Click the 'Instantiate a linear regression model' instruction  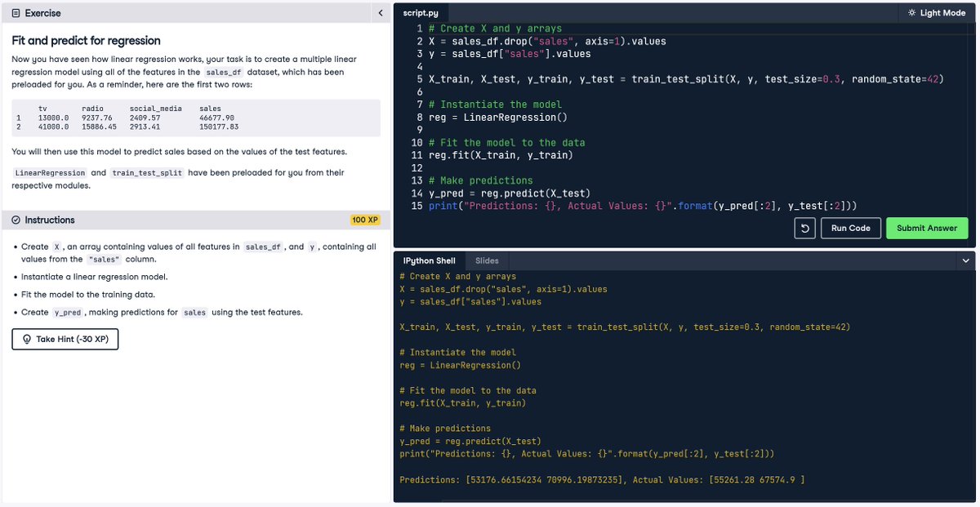[x=95, y=277]
